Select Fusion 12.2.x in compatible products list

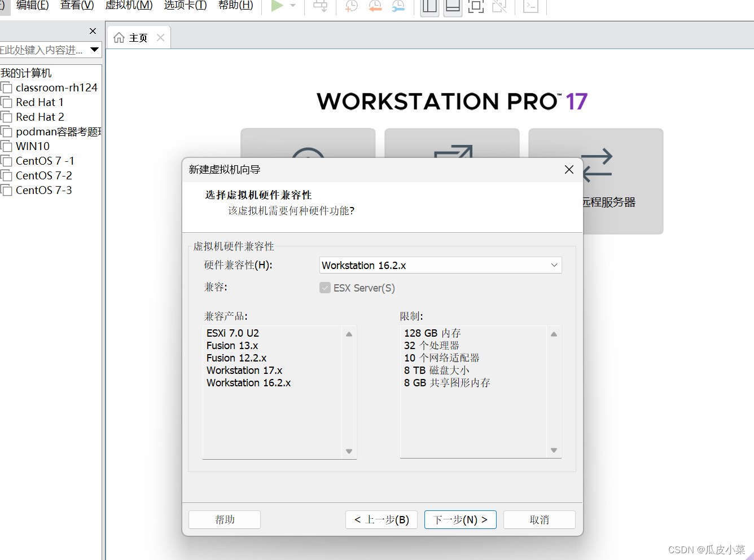[x=236, y=358]
